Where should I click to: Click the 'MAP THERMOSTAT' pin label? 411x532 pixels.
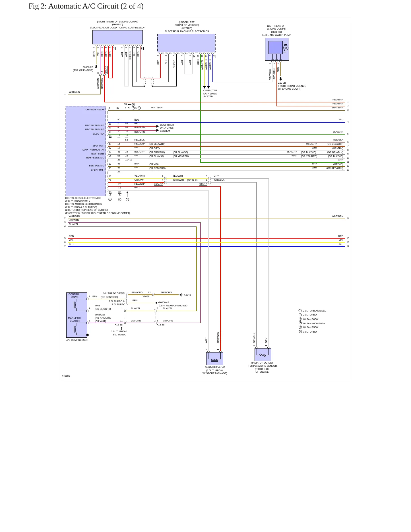coord(94,150)
